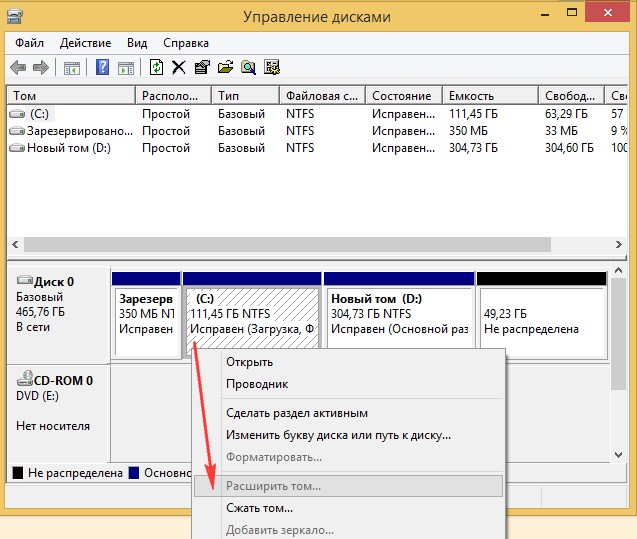
Task: Choose Открыть in the context menu
Action: tap(349, 362)
